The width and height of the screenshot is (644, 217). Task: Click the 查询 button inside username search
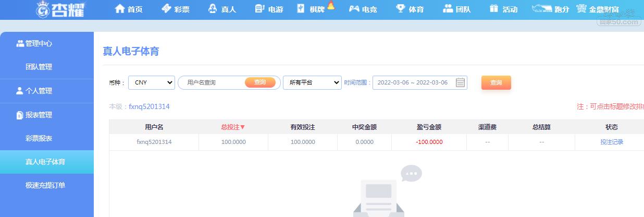point(260,82)
